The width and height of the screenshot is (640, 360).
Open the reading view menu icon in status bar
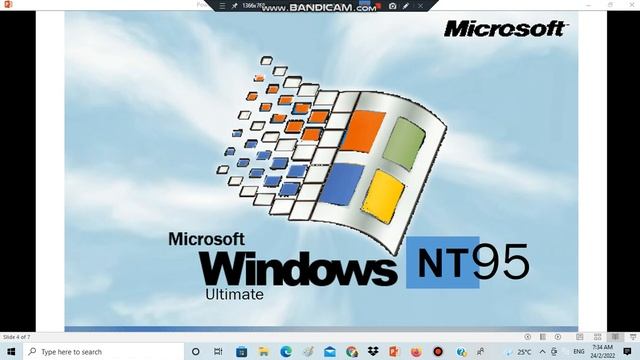(543, 337)
